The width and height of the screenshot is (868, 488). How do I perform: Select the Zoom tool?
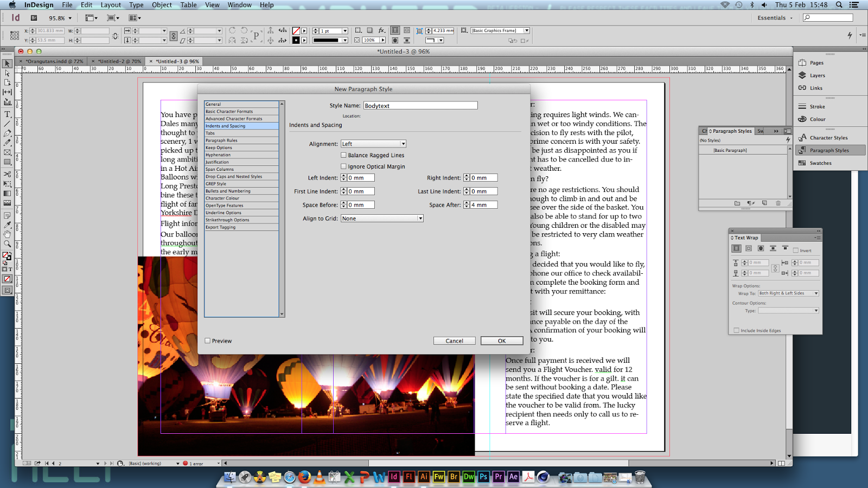[x=7, y=244]
